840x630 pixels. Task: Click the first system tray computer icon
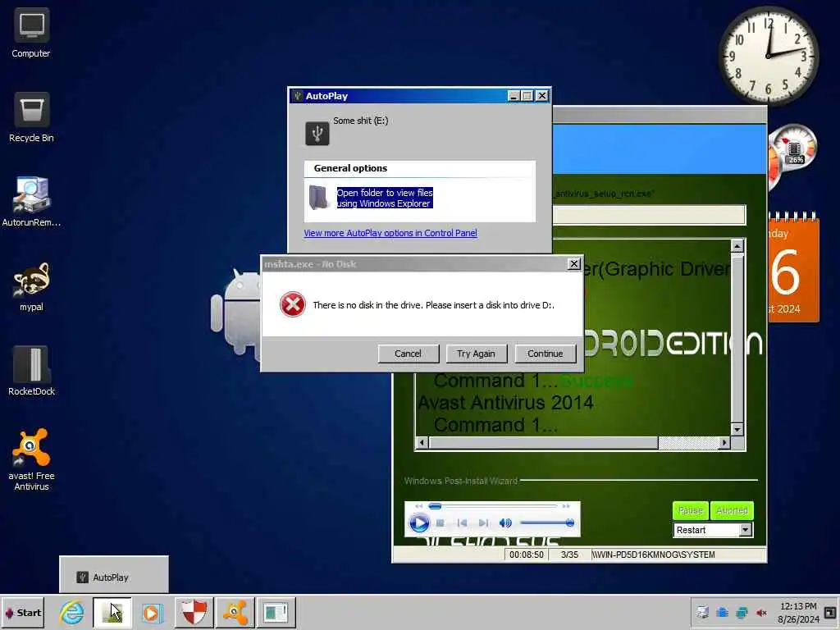(x=702, y=612)
